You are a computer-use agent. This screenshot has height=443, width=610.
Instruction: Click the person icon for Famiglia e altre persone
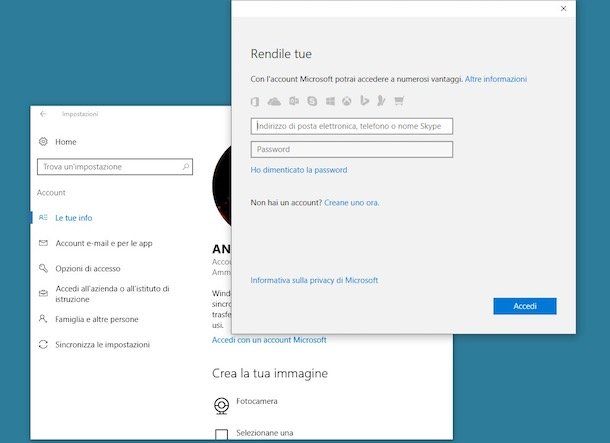click(x=43, y=319)
